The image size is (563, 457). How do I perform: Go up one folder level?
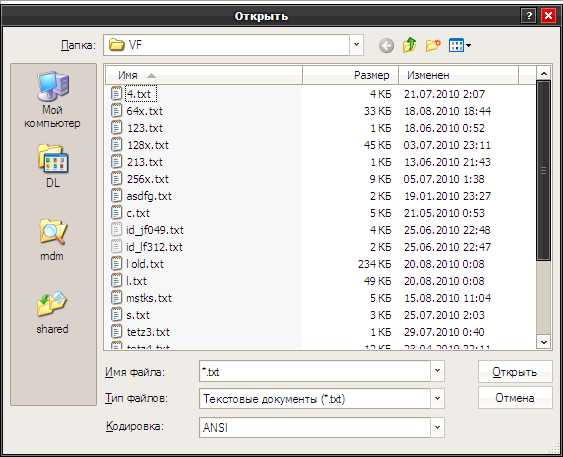(409, 46)
